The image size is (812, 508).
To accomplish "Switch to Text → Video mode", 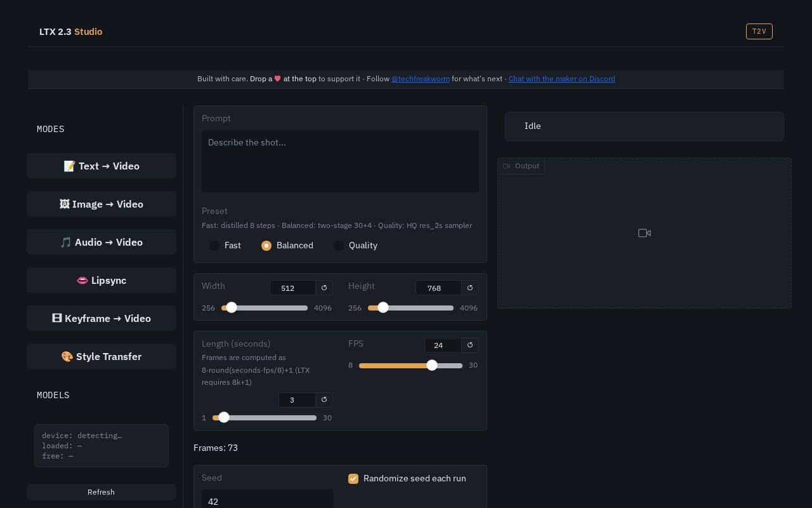I will pyautogui.click(x=101, y=166).
